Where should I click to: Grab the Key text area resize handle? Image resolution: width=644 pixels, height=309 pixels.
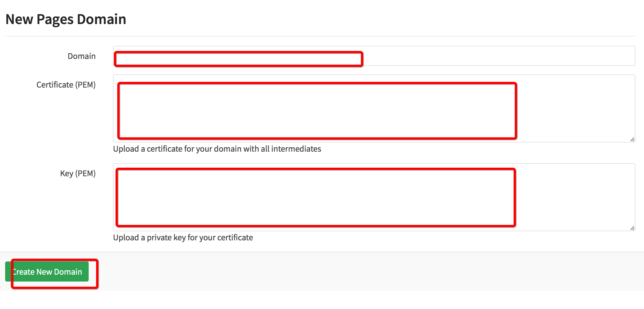coord(632,228)
